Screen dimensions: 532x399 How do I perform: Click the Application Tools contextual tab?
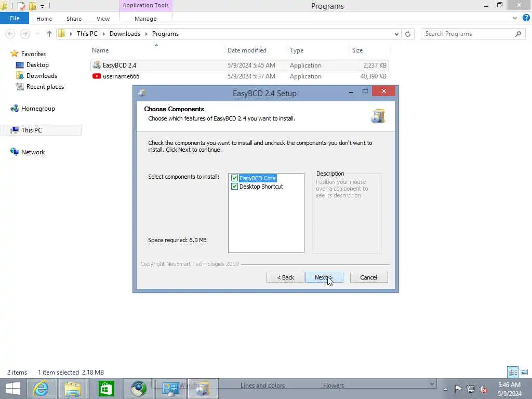coord(145,5)
